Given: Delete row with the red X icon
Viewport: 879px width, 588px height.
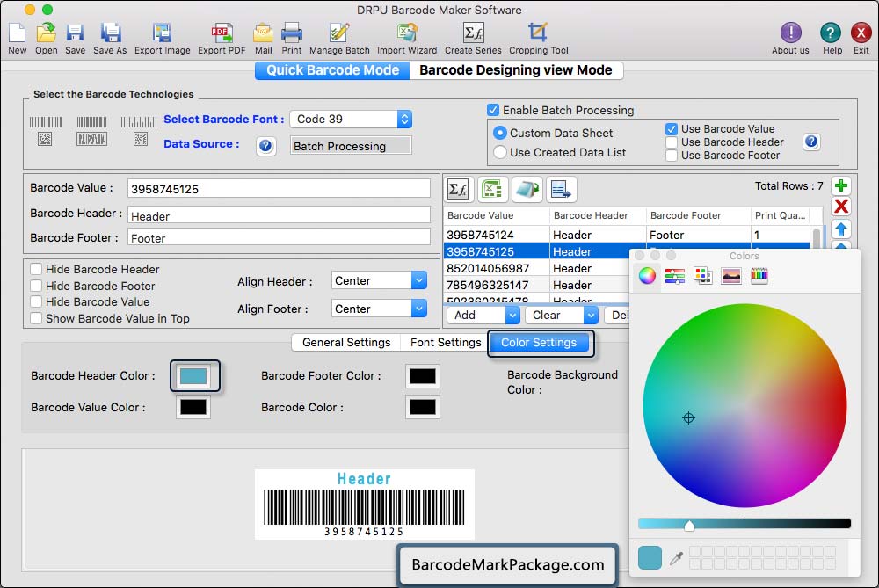Looking at the screenshot, I should (841, 207).
